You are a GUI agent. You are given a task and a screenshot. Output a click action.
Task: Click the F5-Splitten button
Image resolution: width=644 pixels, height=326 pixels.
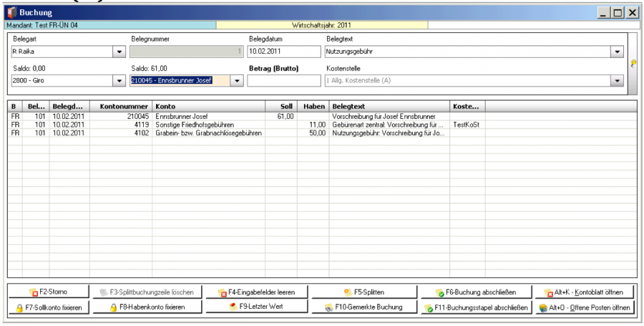(x=364, y=292)
